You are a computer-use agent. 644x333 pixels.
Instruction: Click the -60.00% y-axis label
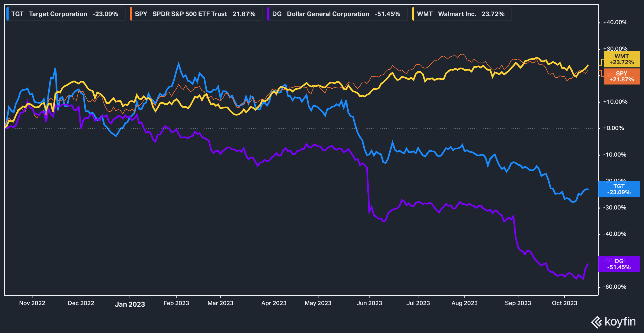tap(615, 287)
